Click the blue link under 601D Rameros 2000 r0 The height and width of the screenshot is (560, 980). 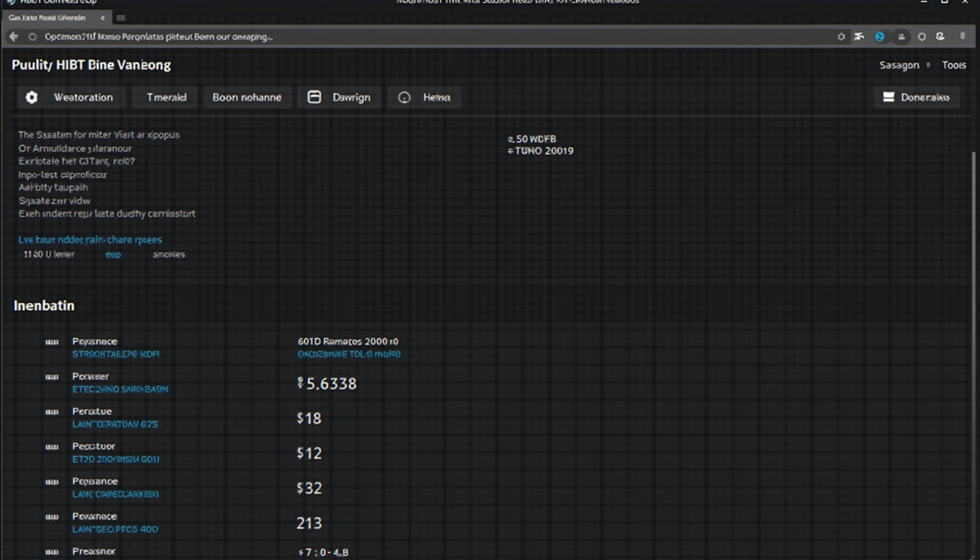[349, 354]
